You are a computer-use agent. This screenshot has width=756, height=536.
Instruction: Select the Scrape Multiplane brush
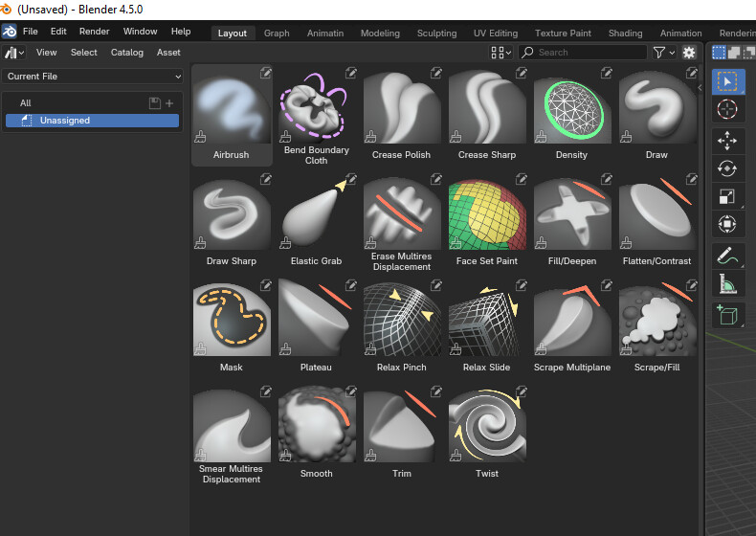[572, 327]
